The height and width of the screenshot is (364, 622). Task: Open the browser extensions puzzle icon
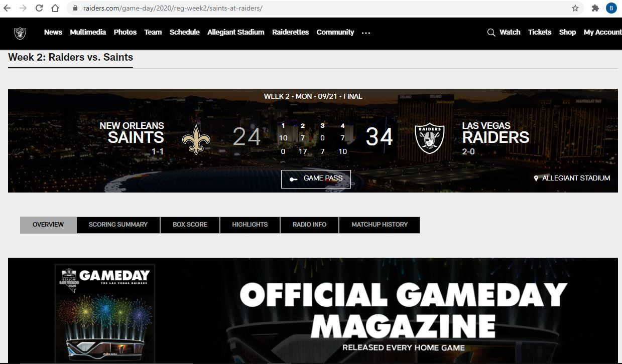pos(595,8)
